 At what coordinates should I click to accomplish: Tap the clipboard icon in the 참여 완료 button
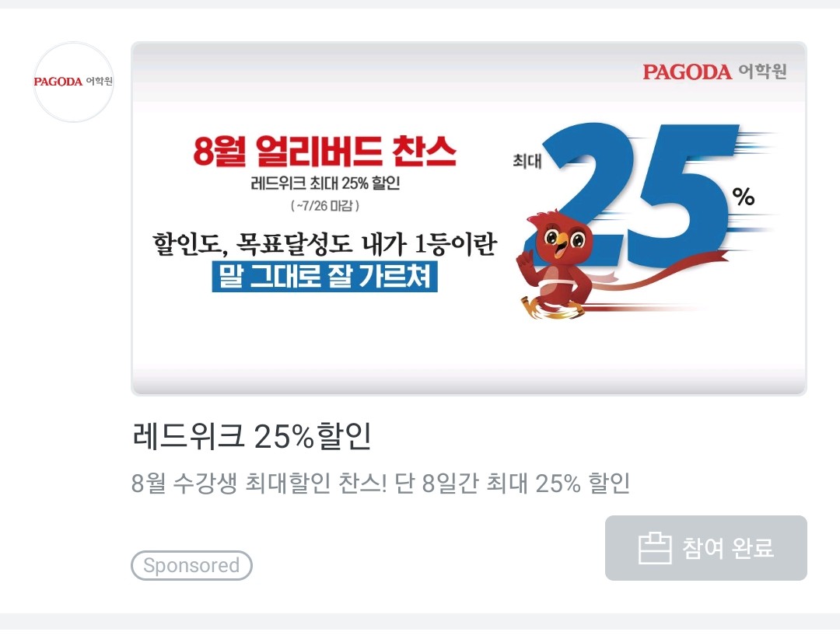[x=655, y=548]
